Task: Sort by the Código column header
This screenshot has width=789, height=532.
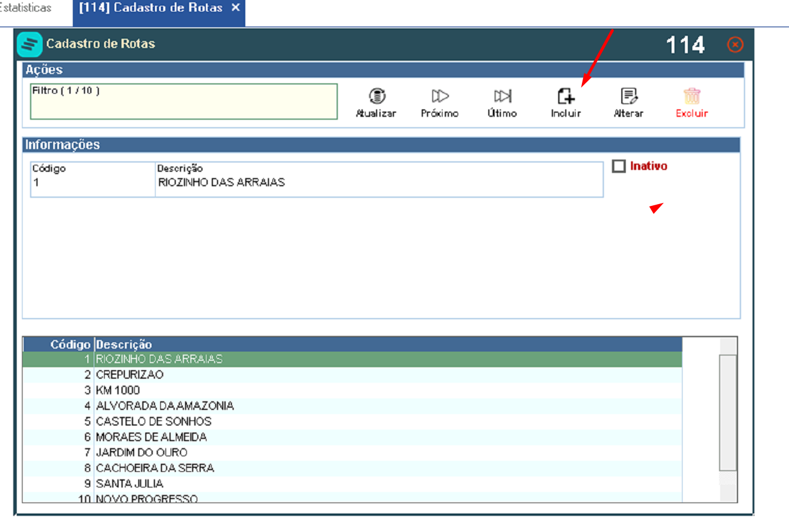Action: (58, 344)
